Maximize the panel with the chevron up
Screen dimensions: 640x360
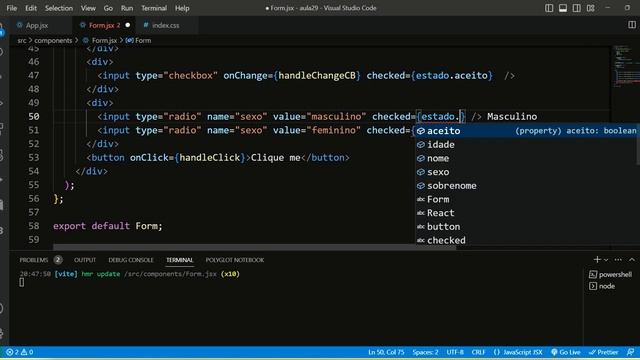point(631,260)
